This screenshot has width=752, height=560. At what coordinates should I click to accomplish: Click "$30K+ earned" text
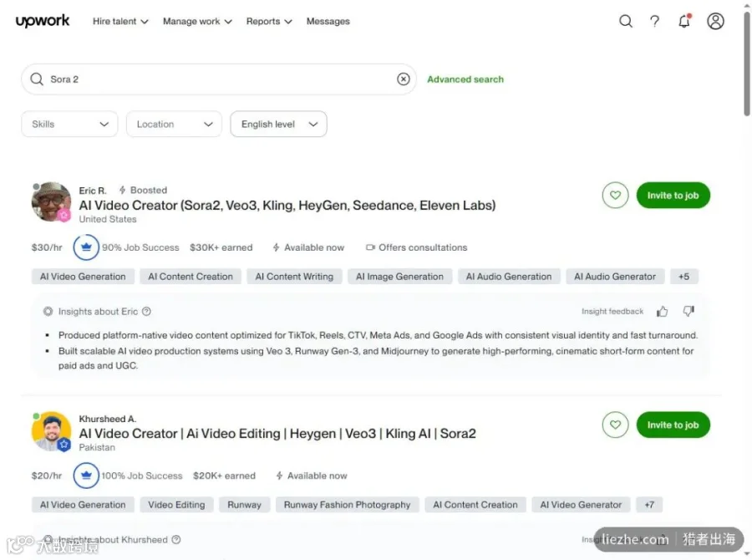point(221,247)
